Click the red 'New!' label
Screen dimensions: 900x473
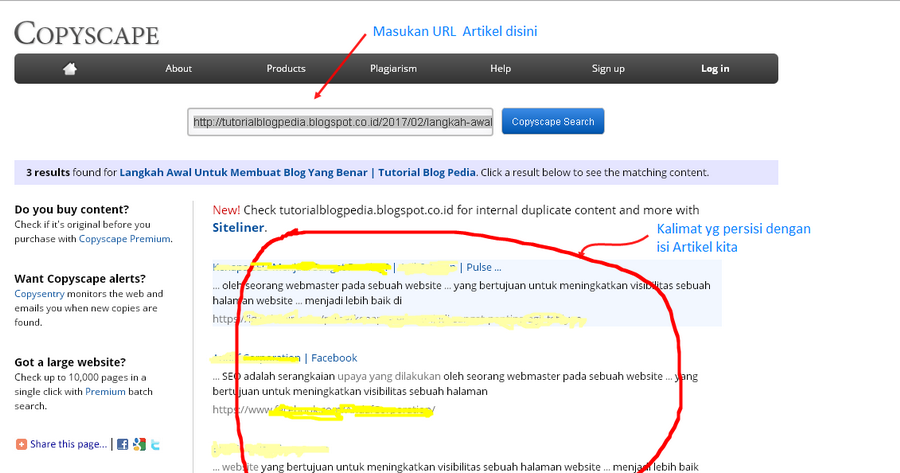point(226,210)
